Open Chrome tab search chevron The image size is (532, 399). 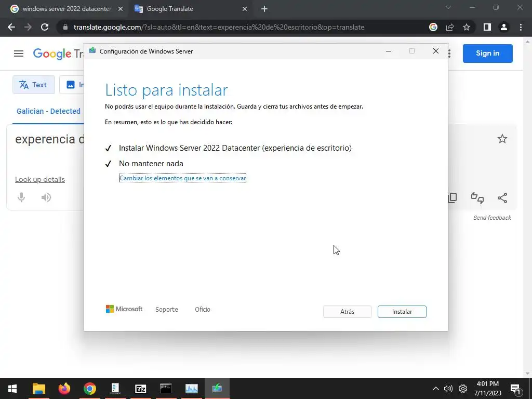(x=448, y=7)
